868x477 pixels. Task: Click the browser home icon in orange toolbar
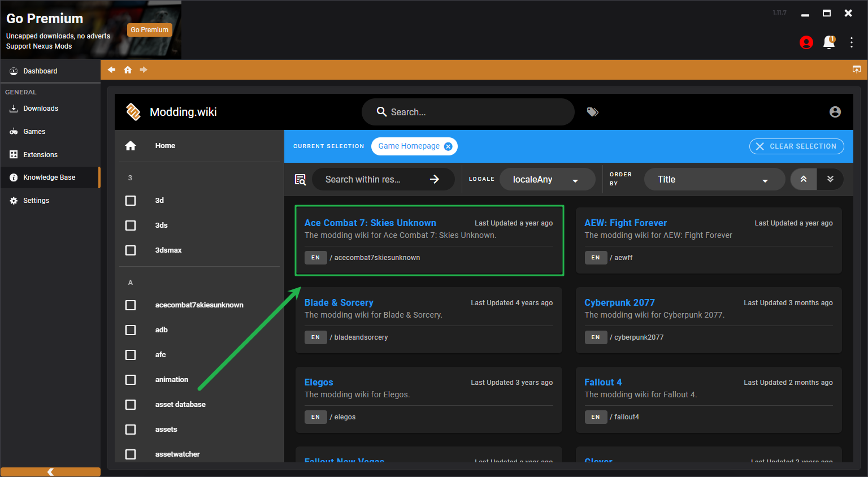click(128, 70)
